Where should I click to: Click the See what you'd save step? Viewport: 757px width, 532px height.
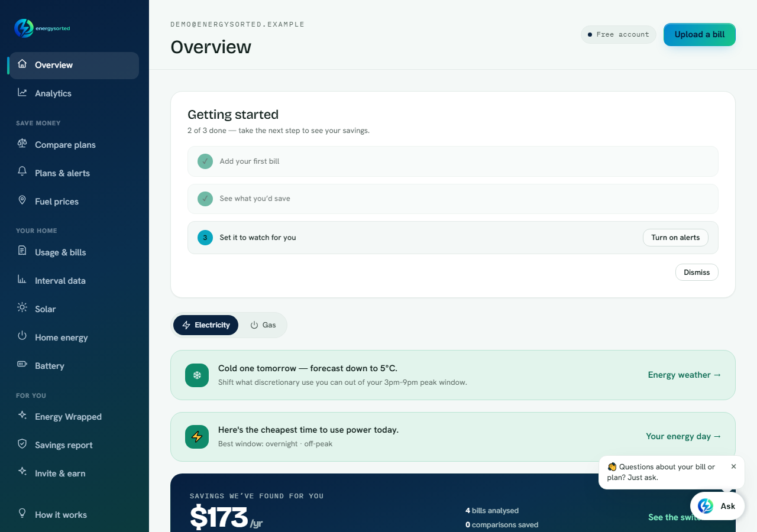[x=453, y=199]
